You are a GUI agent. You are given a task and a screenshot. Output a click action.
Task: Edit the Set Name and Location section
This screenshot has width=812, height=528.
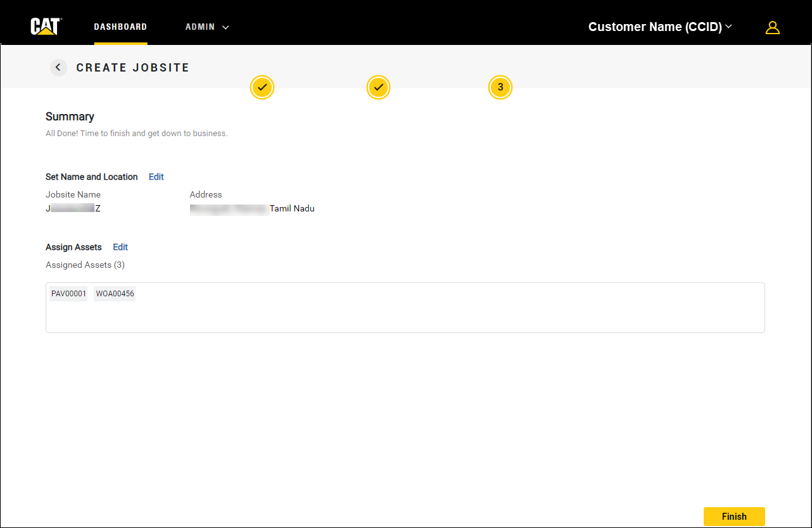click(156, 177)
